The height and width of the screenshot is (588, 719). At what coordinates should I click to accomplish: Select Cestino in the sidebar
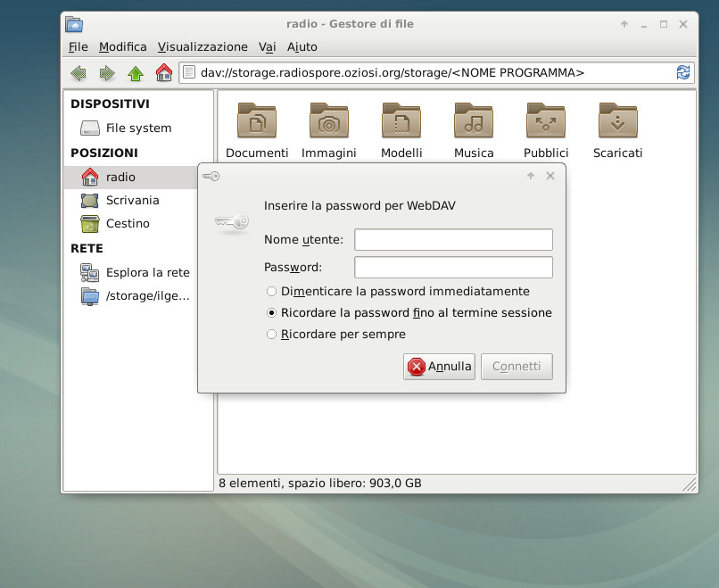click(128, 224)
